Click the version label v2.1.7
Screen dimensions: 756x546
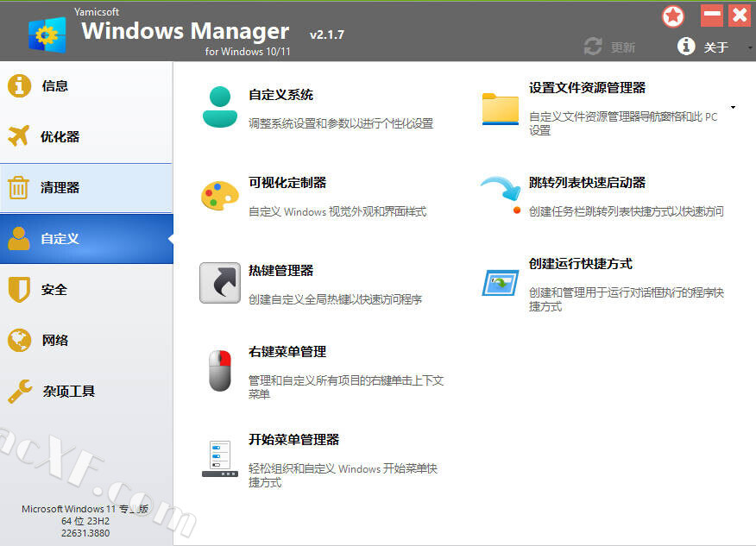[x=327, y=35]
